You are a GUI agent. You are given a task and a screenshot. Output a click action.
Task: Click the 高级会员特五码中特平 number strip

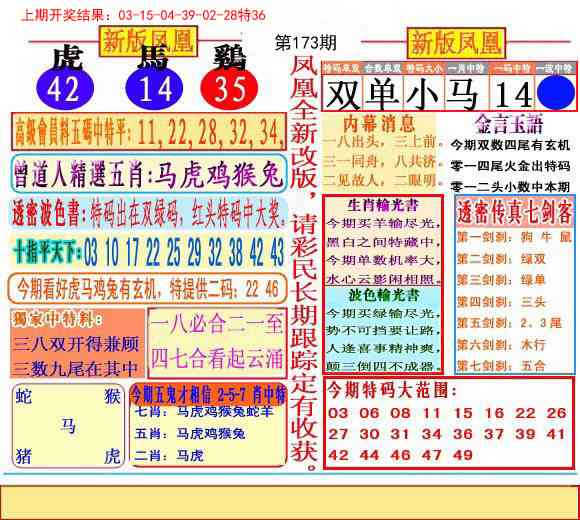(x=149, y=132)
